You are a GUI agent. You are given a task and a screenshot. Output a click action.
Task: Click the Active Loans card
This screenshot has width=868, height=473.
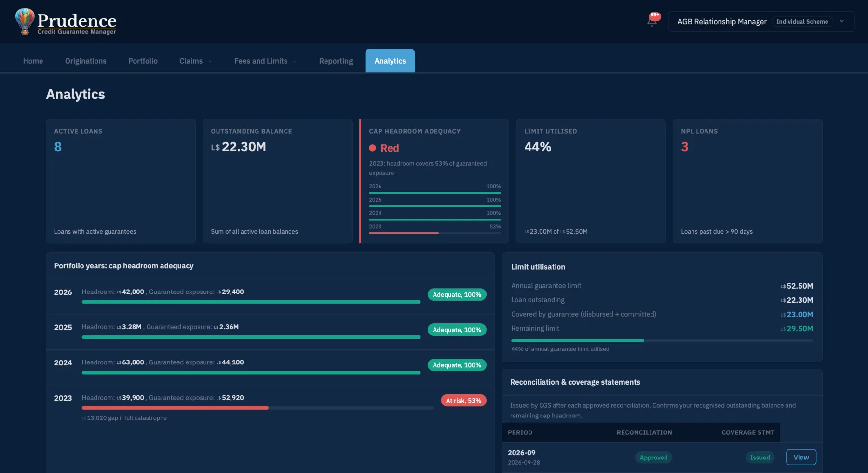point(121,181)
